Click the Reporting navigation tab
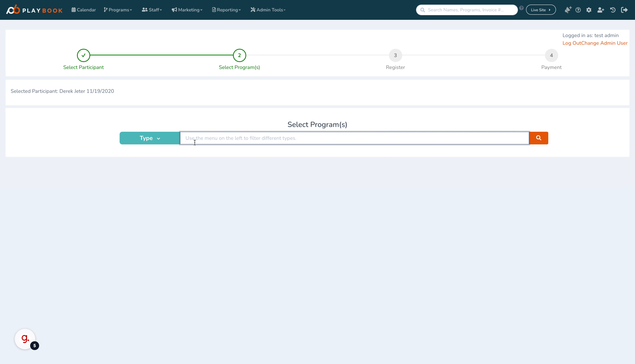Viewport: 635px width, 364px height. pyautogui.click(x=227, y=10)
